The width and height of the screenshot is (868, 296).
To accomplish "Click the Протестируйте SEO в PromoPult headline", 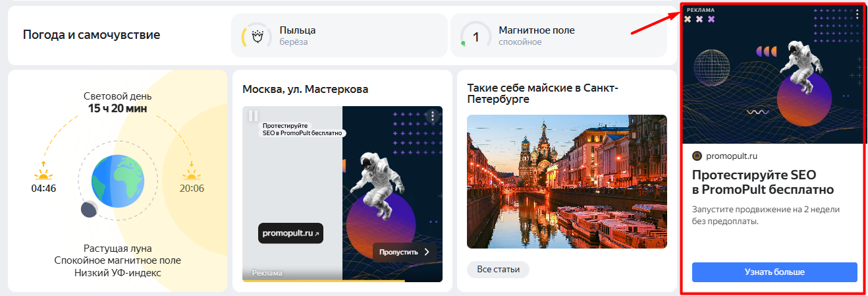I will coord(763,182).
